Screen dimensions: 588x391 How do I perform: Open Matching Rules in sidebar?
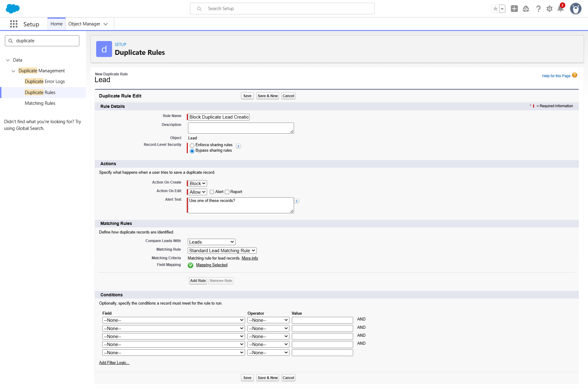40,103
